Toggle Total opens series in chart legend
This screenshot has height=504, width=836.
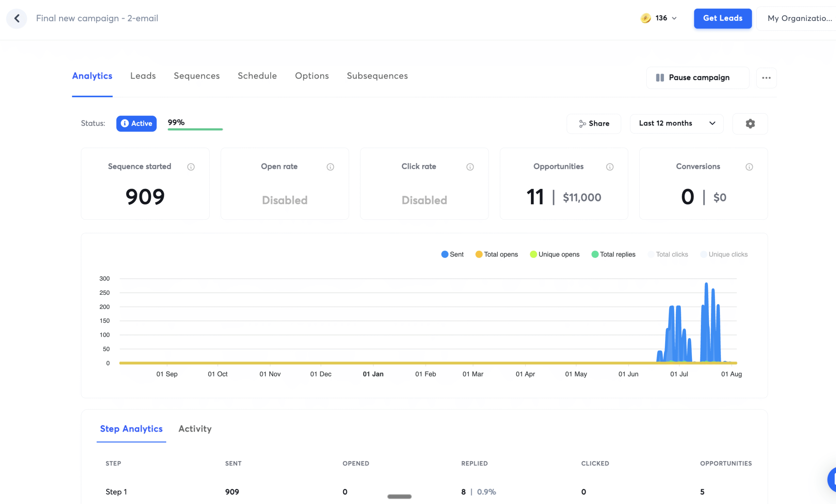(496, 254)
